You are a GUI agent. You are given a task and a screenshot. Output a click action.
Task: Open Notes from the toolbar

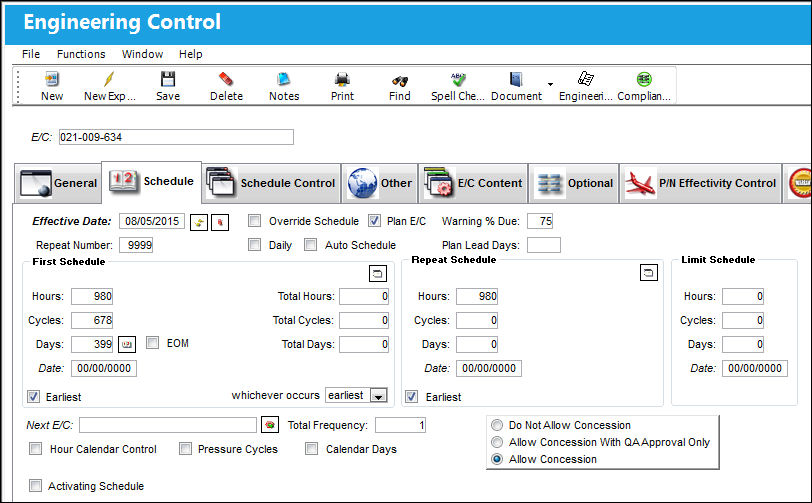coord(283,79)
